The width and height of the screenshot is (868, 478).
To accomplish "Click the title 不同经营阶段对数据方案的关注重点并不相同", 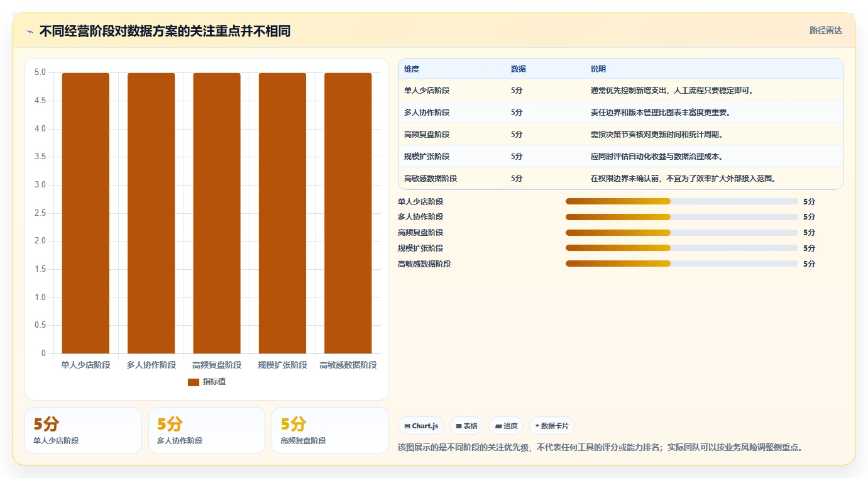I will (165, 31).
